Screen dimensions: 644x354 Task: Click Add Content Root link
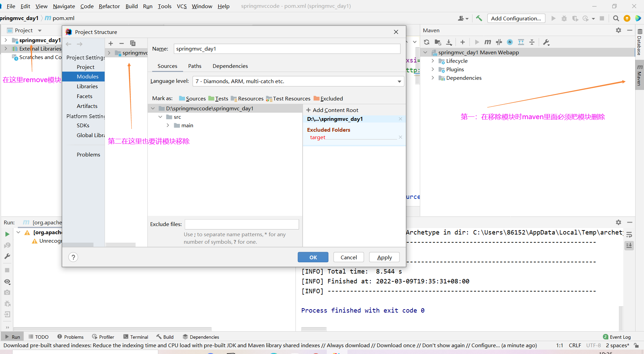click(332, 110)
